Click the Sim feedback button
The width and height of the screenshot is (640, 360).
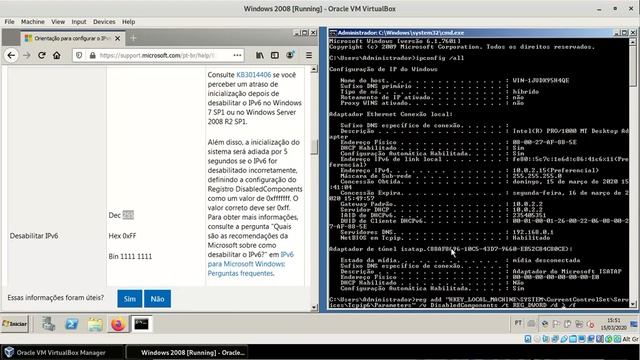tap(130, 299)
